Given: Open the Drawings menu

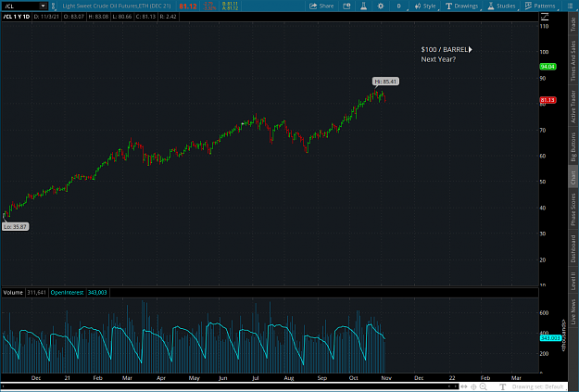Looking at the screenshot, I should pos(461,6).
